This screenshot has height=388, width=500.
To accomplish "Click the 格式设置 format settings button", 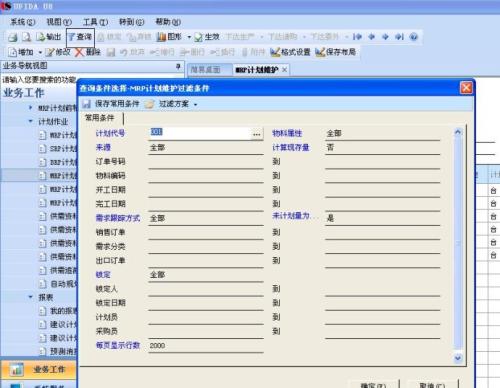I will [290, 52].
